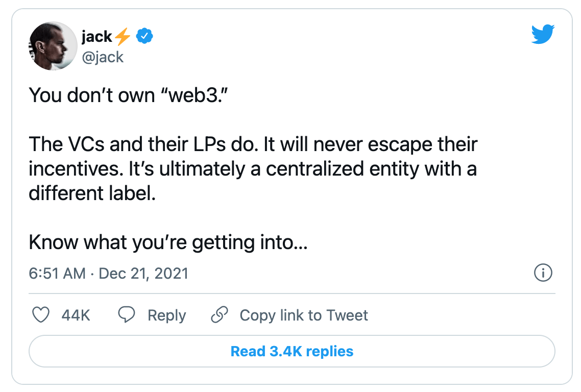Click the lightning bolt emoji beside jack

coord(123,37)
